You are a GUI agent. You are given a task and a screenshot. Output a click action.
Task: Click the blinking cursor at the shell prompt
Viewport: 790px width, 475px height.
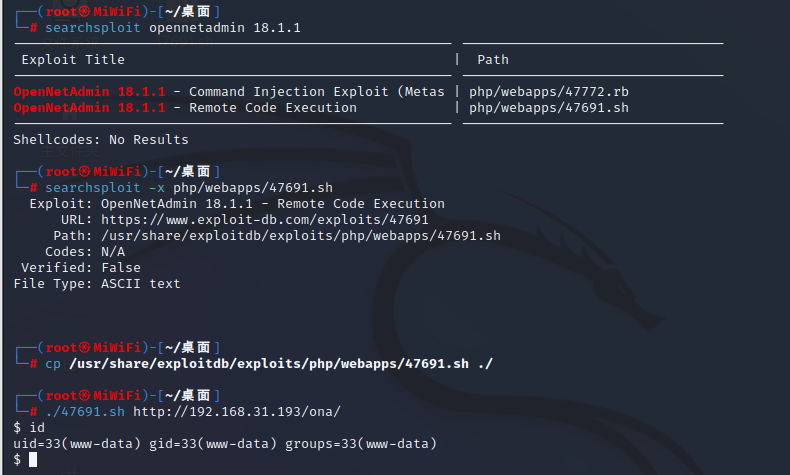[33, 459]
